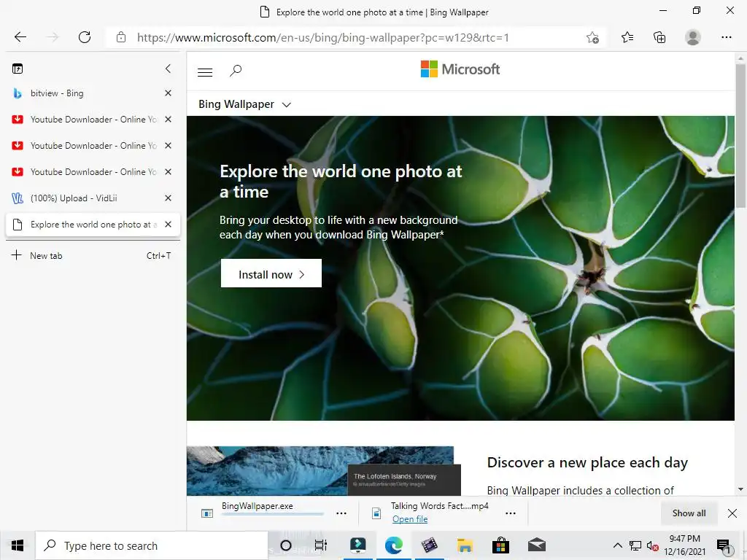Click the Type here to search box
This screenshot has height=560, width=747.
click(152, 545)
